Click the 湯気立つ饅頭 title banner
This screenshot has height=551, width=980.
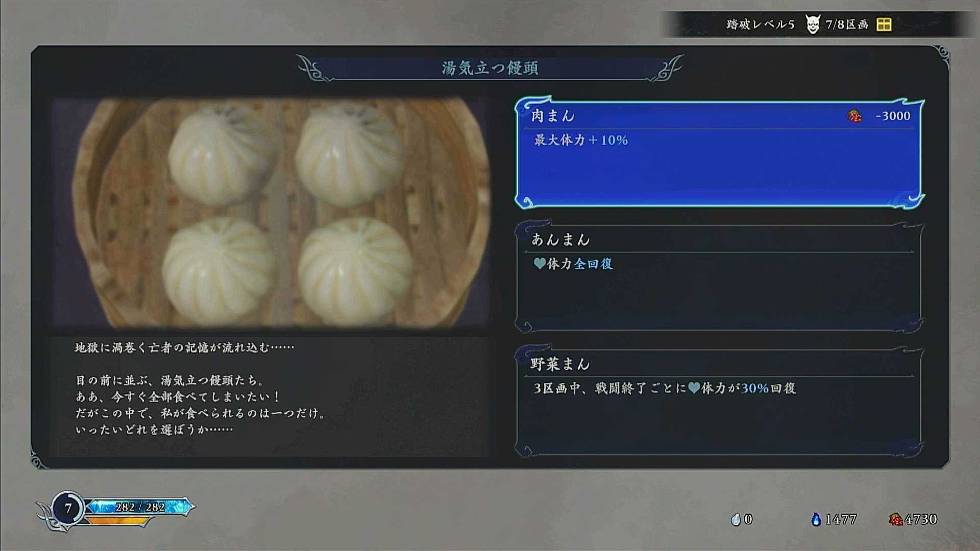(490, 68)
